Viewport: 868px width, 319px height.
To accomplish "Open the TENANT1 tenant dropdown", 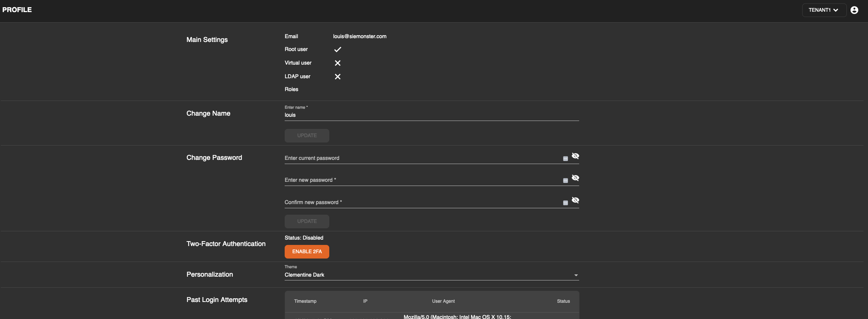I will [x=823, y=10].
